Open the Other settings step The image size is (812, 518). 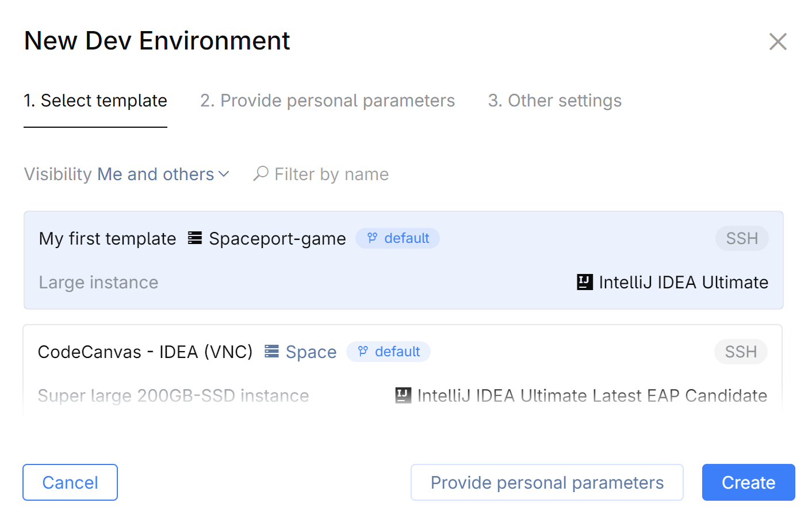point(554,100)
